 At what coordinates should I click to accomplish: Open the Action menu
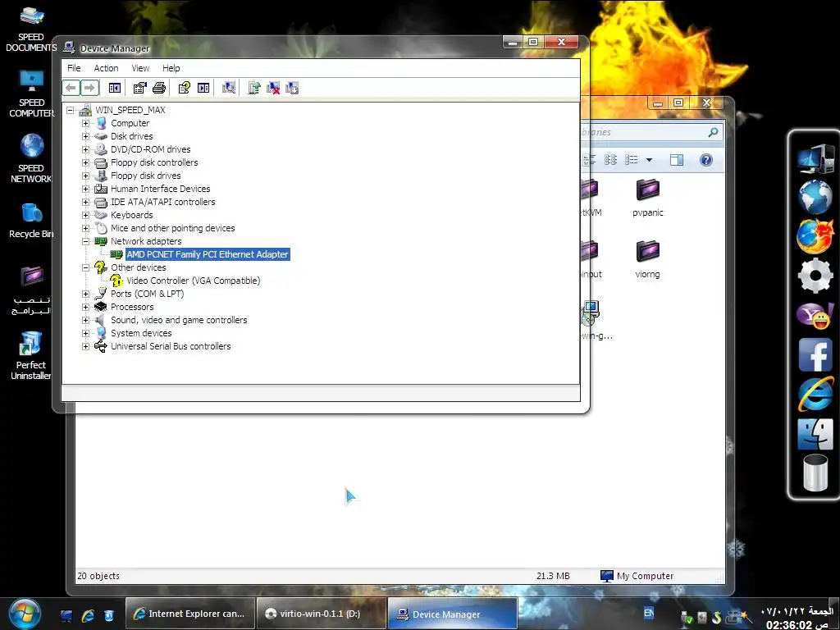click(106, 68)
